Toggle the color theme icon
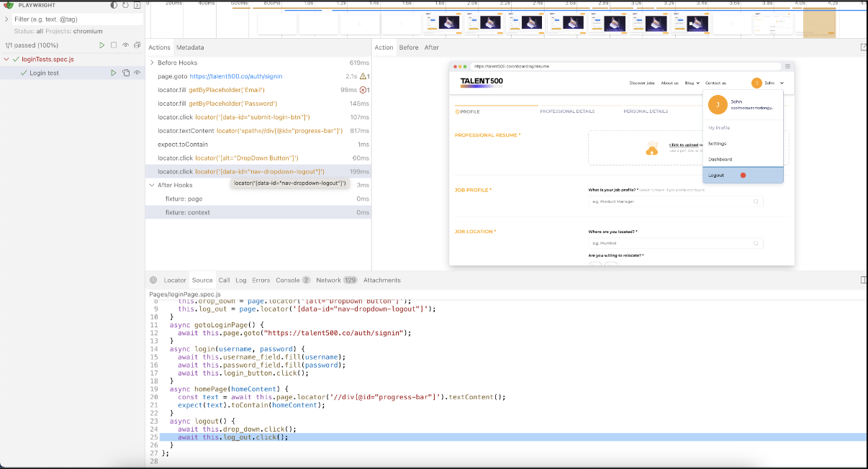Viewport: 868px width, 469px height. (x=114, y=5)
